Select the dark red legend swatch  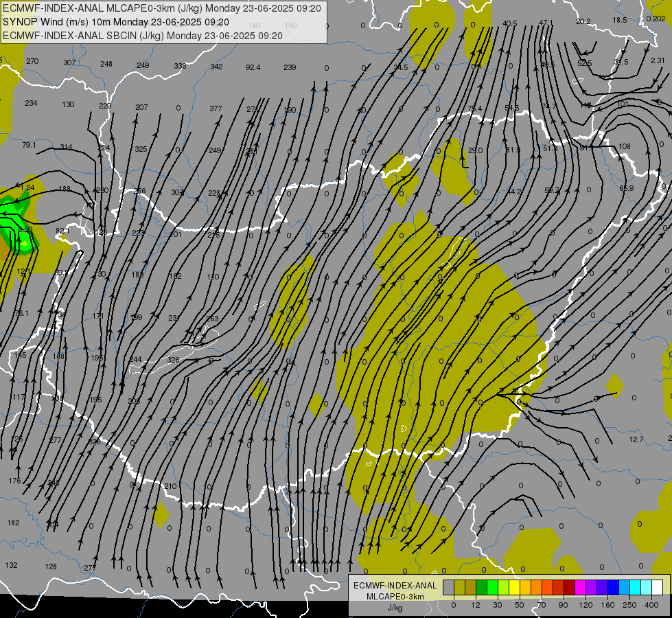coord(570,588)
